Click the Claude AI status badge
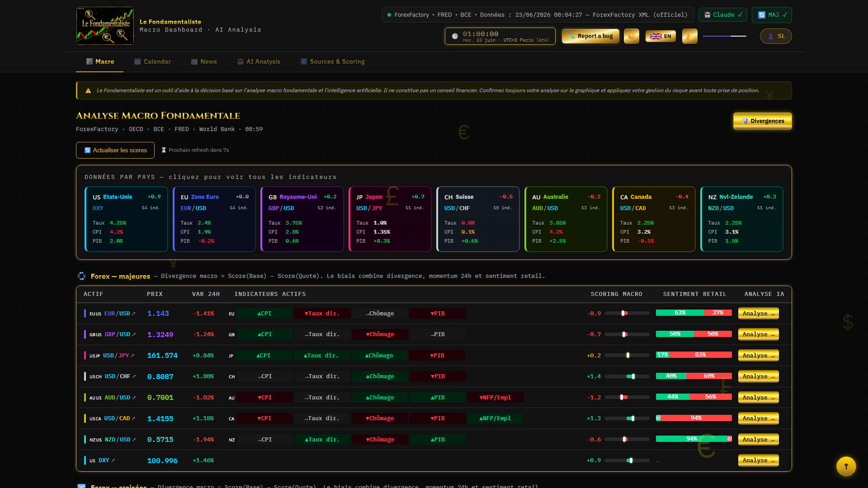This screenshot has width=868, height=488. click(723, 15)
